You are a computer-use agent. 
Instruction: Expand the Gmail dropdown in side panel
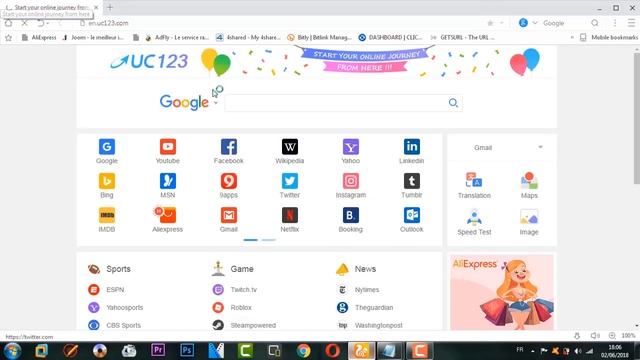coord(540,147)
